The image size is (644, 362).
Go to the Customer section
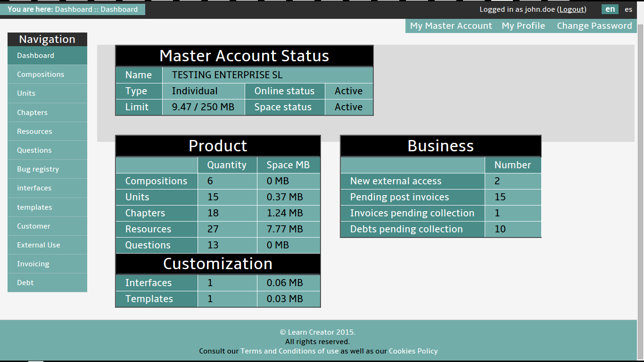[33, 226]
